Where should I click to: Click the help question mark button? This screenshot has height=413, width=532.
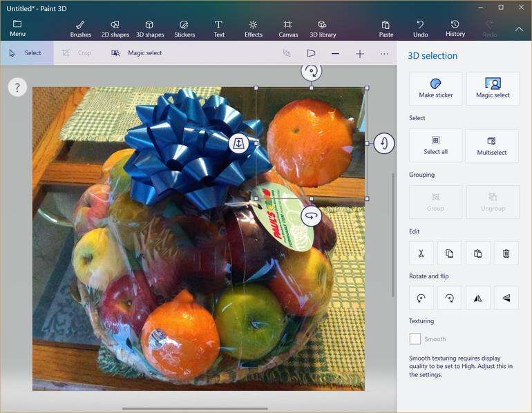[x=17, y=88]
